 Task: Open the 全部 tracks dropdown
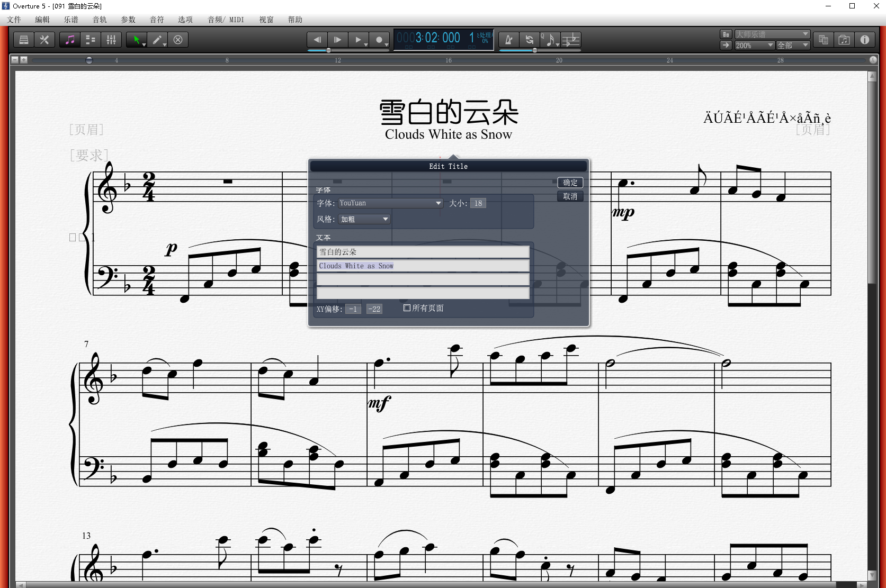point(793,46)
